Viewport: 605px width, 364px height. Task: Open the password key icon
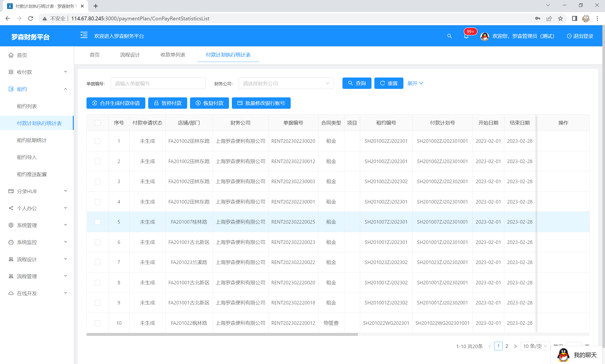(538, 18)
